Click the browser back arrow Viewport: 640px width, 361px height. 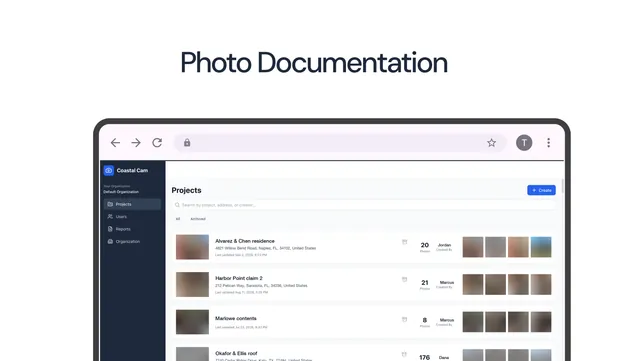[x=116, y=143]
